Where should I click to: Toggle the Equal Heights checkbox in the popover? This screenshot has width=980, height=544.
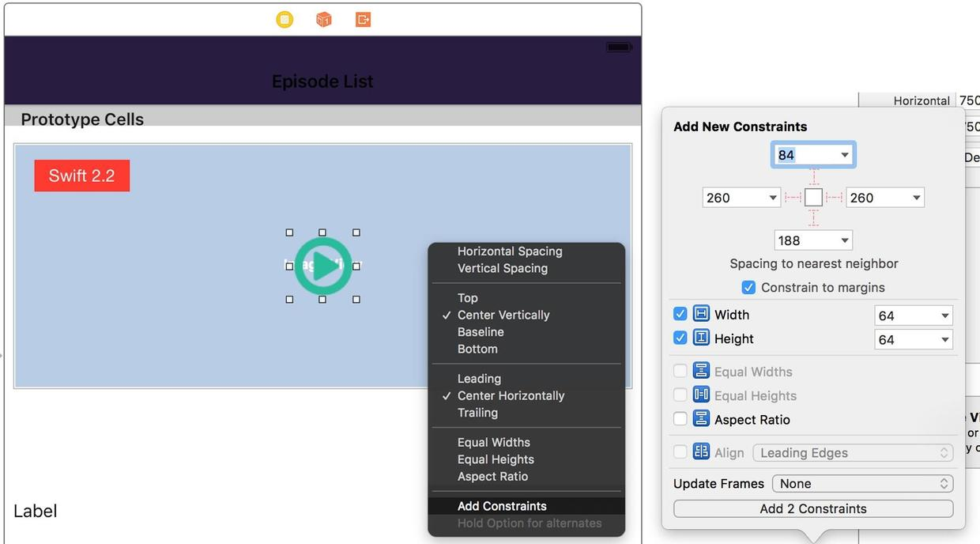tap(680, 395)
